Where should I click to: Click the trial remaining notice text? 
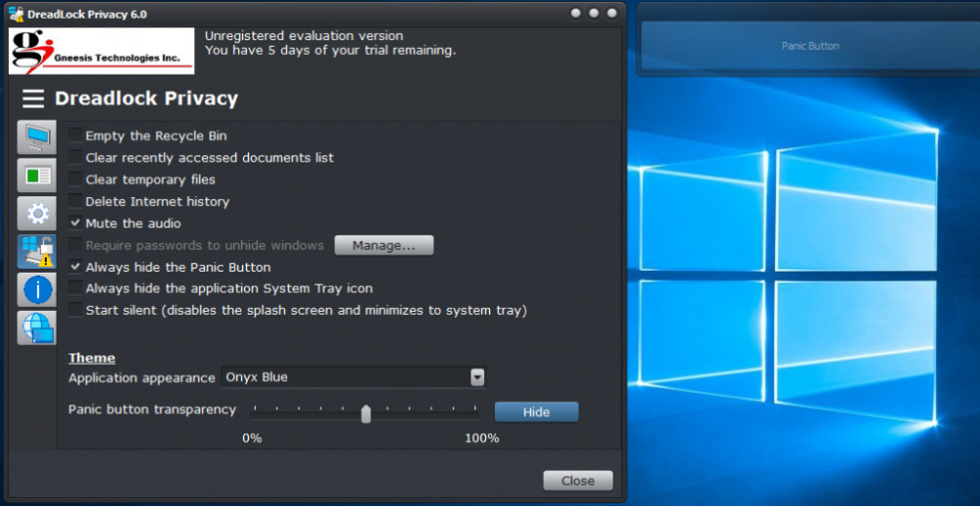[330, 51]
